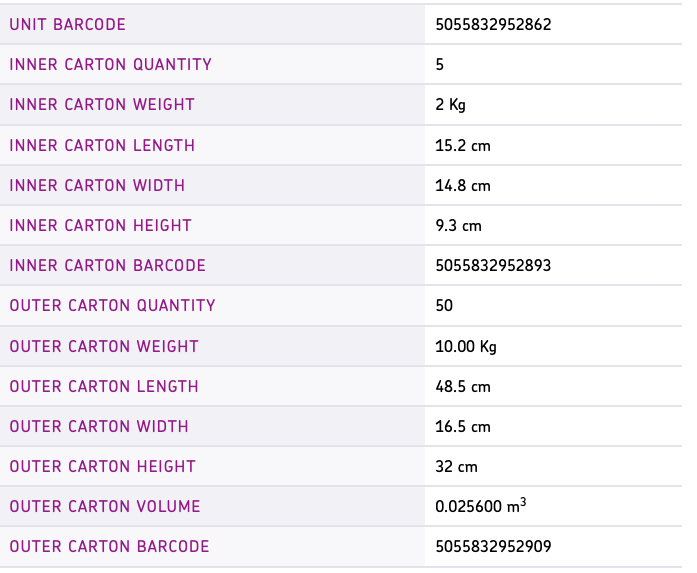Click the 9.3 cm height value
The height and width of the screenshot is (573, 697).
[459, 225]
